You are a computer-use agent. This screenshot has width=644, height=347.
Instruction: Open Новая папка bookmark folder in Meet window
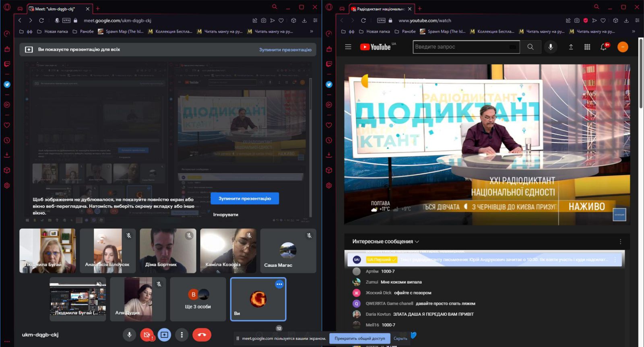[x=53, y=31]
